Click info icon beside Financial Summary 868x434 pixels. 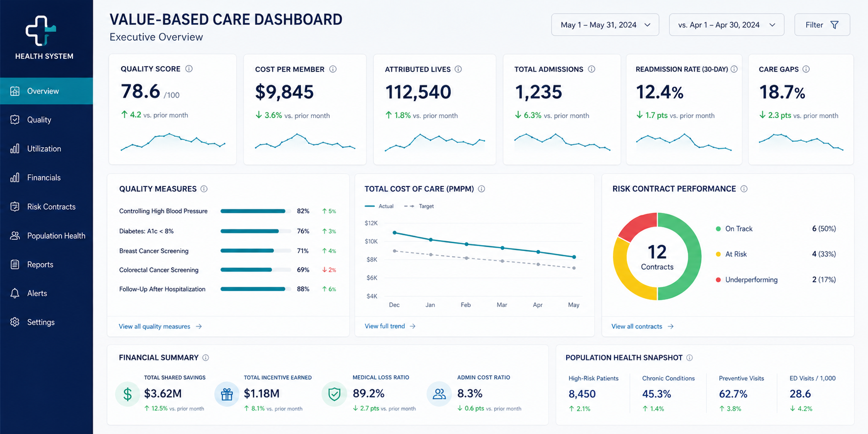[206, 358]
